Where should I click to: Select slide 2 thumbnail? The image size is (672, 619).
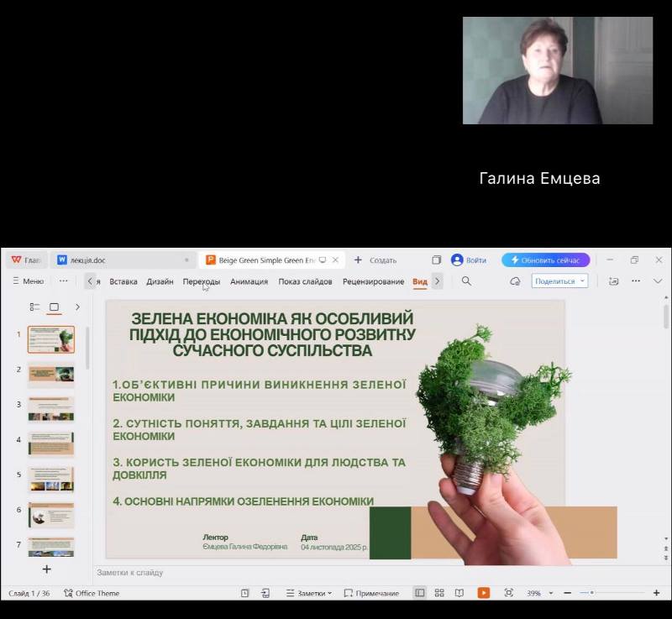coord(51,375)
